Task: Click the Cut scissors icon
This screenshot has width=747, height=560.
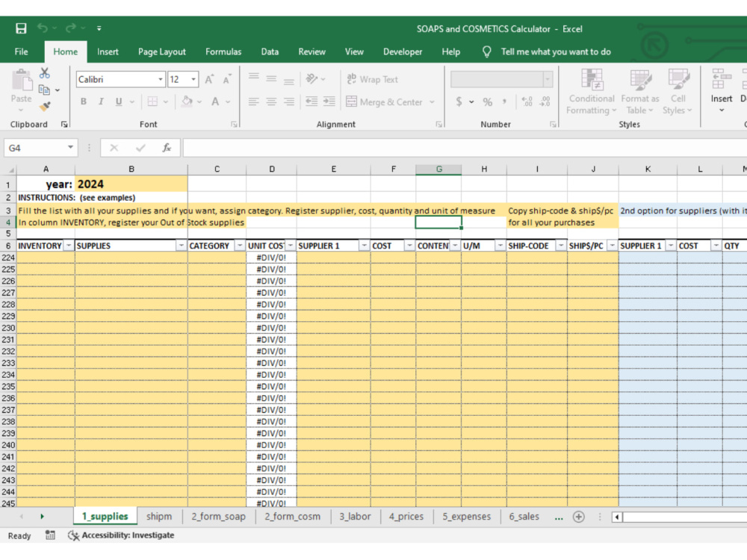Action: coord(44,73)
